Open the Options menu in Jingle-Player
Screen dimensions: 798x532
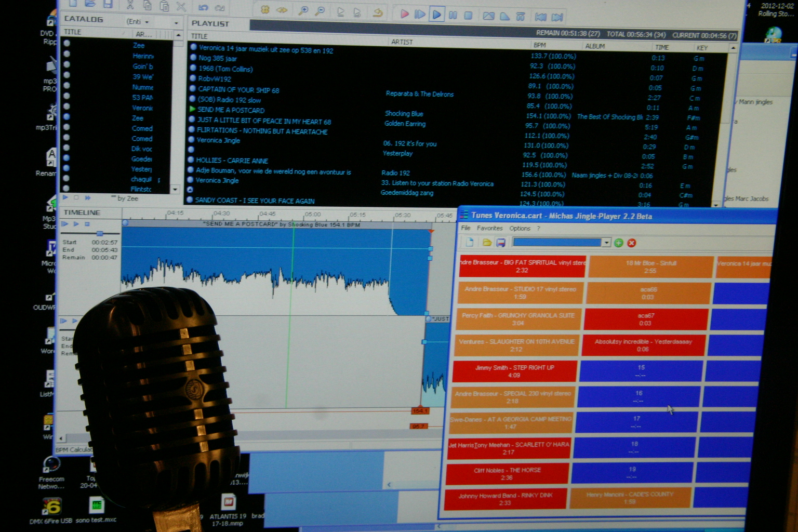pos(520,229)
